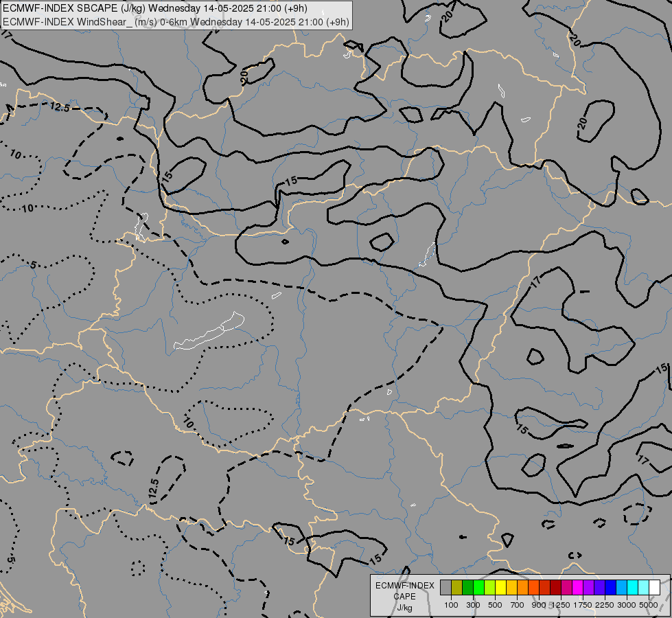Viewport: 672px width, 618px height.
Task: Click the legend value 100
Action: point(451,605)
